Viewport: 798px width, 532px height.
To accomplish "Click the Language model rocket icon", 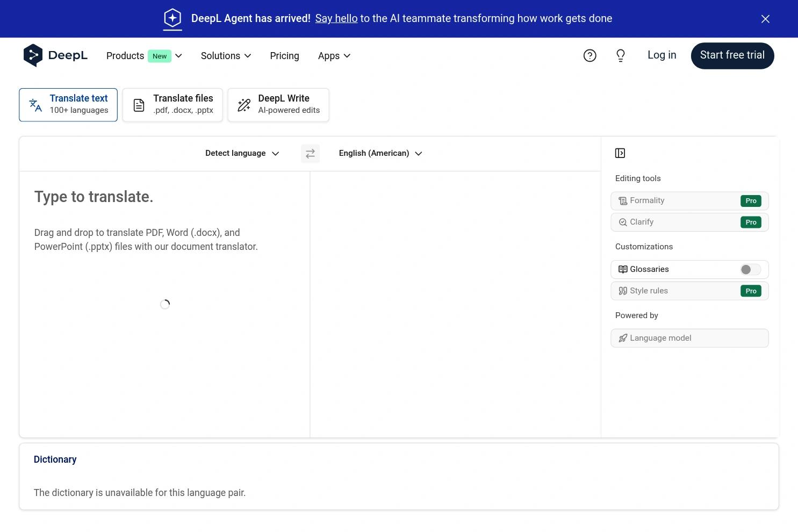I will pos(623,338).
